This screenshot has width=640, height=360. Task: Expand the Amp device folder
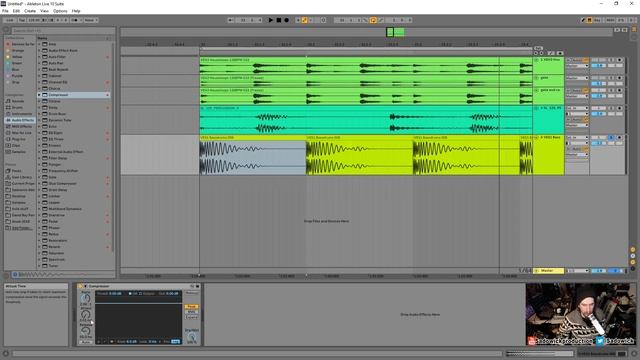pyautogui.click(x=40, y=44)
